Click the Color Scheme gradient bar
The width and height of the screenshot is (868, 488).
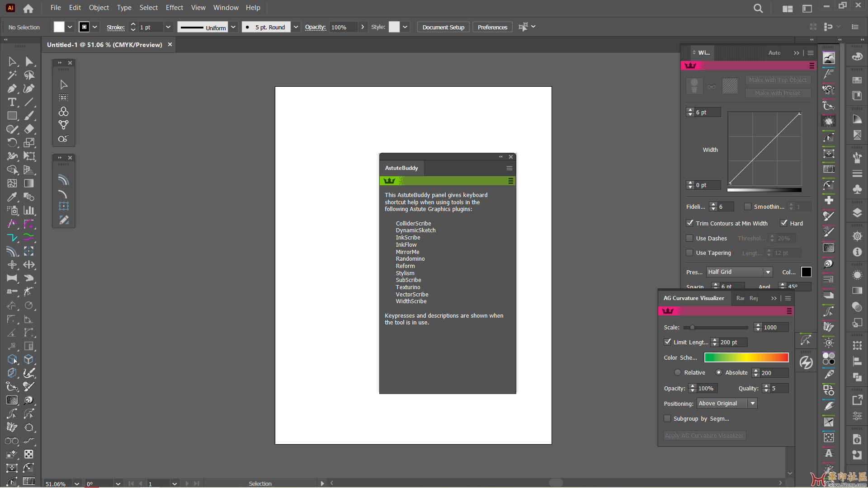[x=746, y=357]
